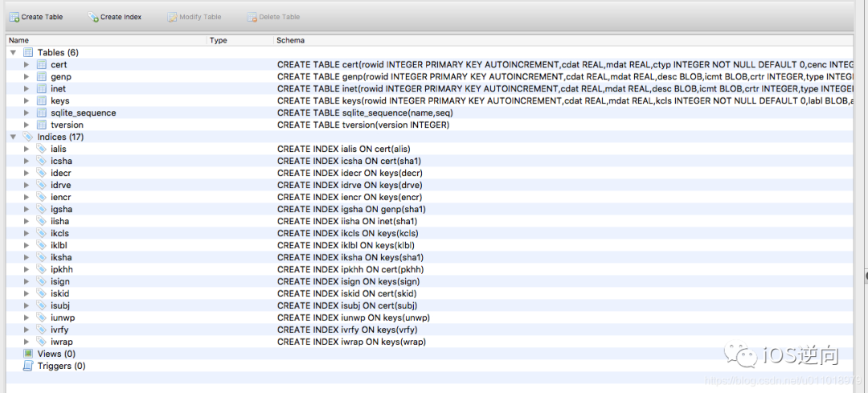
Task: Click schema 'CREATE INDEX iisha ON inet(sha1)'
Action: (348, 221)
